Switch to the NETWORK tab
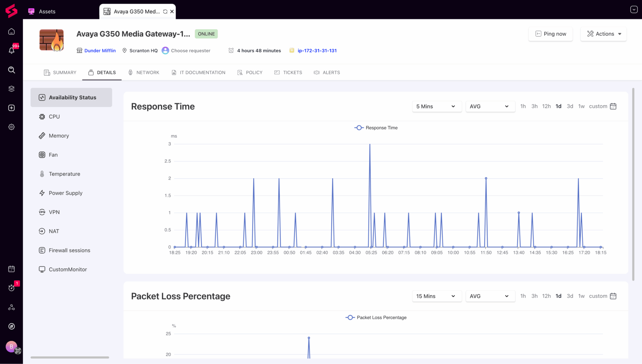Screen dimensions: 642x364 (144, 72)
